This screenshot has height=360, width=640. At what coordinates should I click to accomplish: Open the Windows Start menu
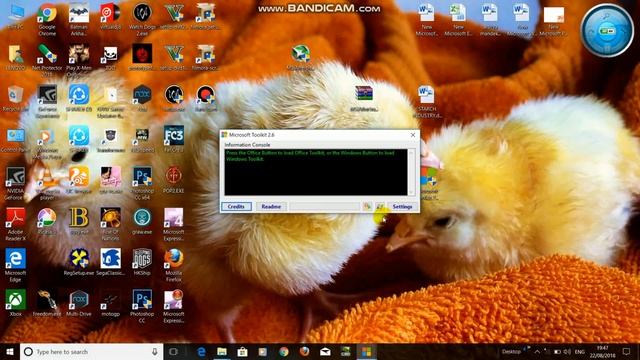[x=10, y=351]
